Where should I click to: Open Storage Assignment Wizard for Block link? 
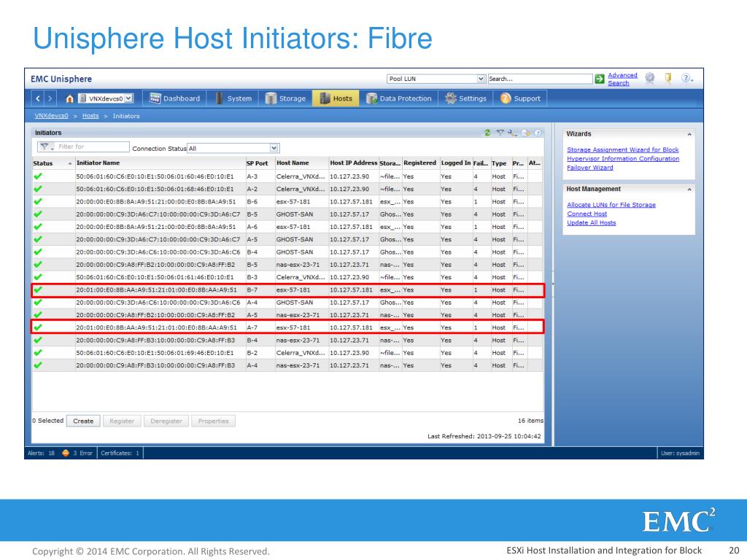coord(623,149)
